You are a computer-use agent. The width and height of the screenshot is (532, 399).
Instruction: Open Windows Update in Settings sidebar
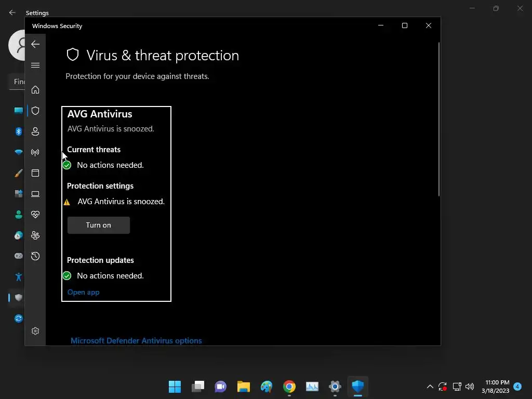pos(18,318)
